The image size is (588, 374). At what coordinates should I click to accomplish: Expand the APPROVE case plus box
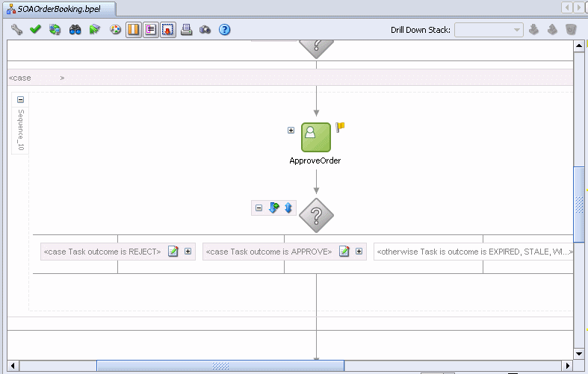(x=359, y=251)
